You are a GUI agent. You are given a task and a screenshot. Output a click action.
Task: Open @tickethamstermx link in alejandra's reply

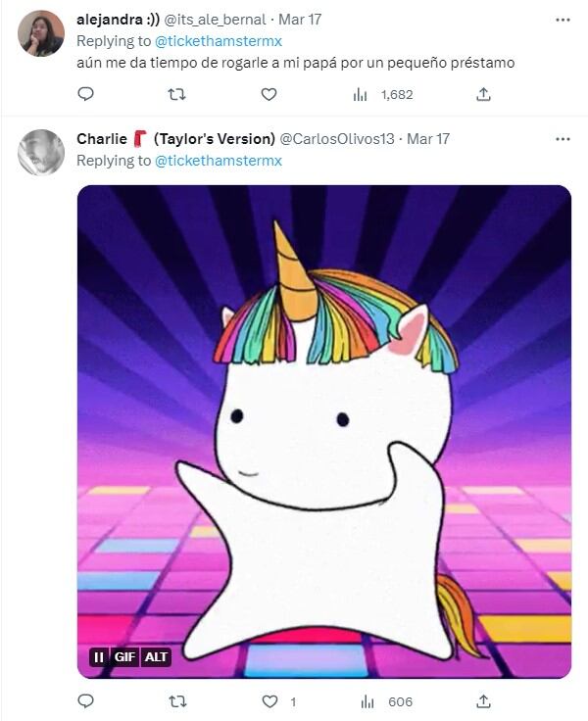[219, 41]
